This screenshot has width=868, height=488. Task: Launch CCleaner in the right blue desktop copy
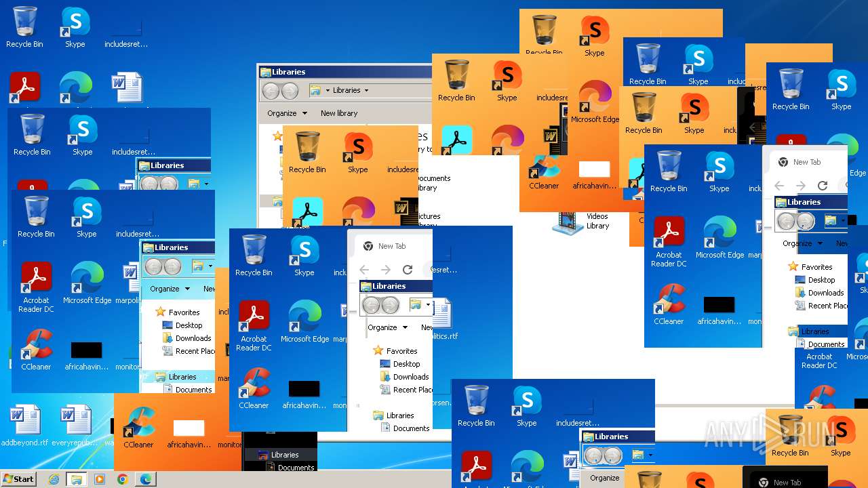tap(669, 304)
